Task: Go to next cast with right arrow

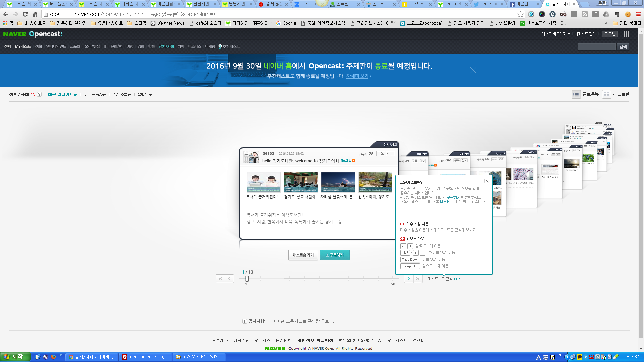Action: [409, 279]
